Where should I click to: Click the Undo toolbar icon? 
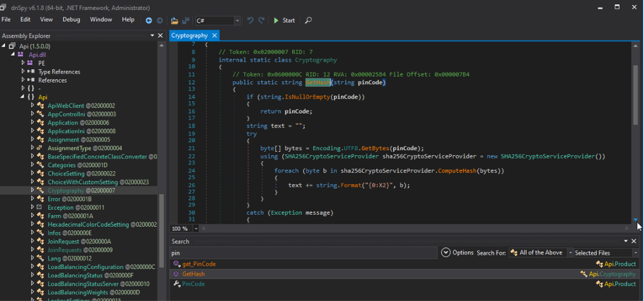pos(250,21)
